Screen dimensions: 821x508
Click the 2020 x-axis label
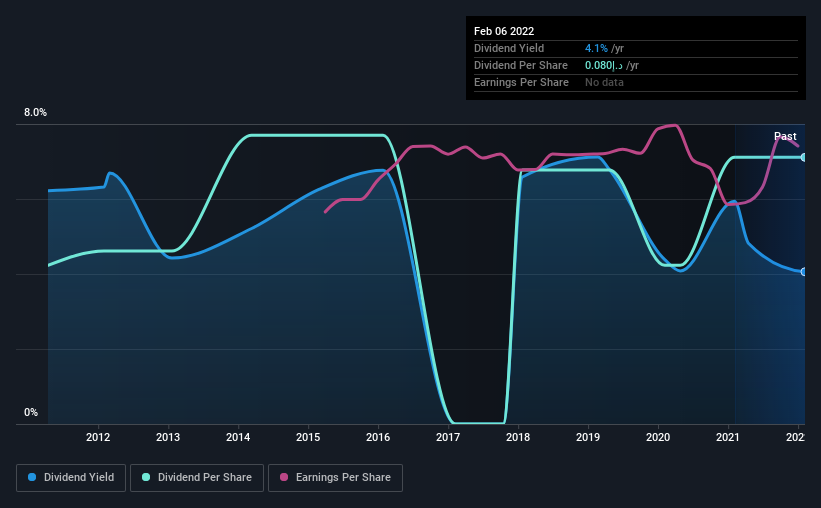point(658,437)
